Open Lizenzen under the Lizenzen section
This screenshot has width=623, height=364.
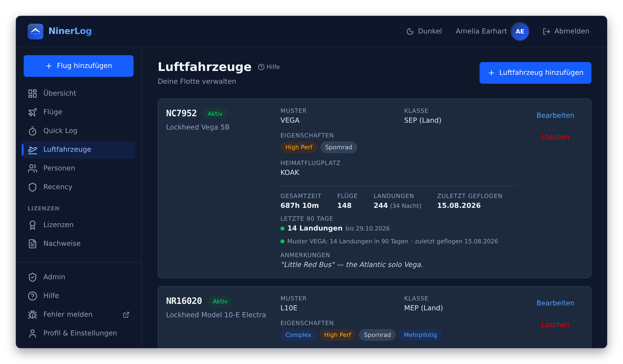click(79, 225)
